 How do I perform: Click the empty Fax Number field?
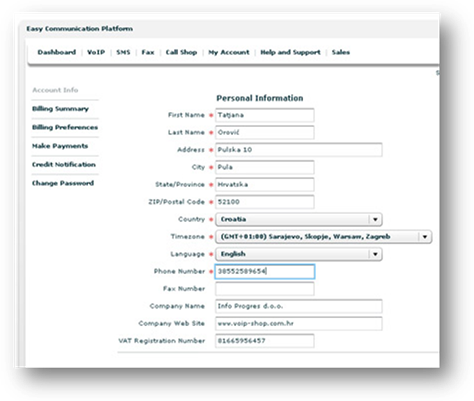coord(265,289)
